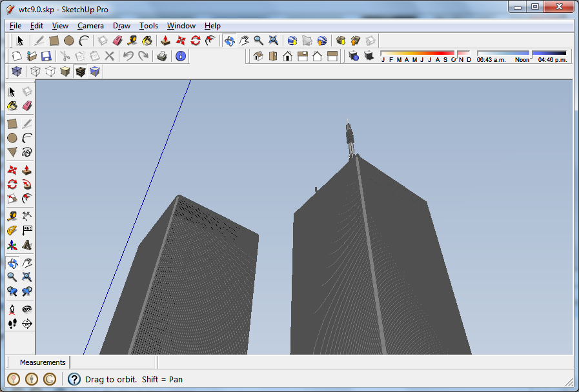Select the Eraser tool in top toolbar
Viewport: 579px width, 392px height.
click(117, 41)
